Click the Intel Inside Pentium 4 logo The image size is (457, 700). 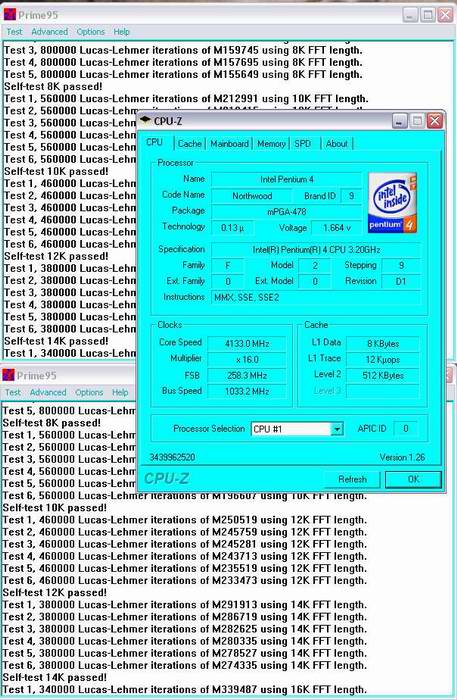(x=392, y=203)
